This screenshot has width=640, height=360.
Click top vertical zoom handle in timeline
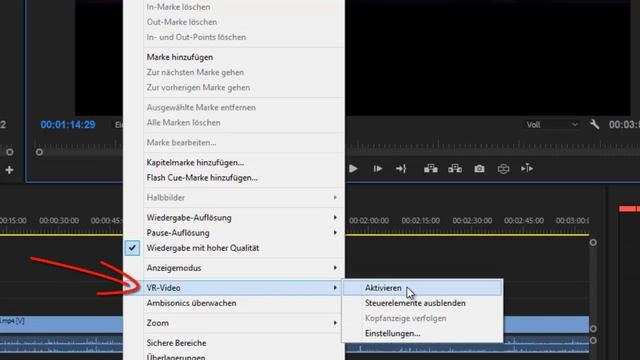[x=593, y=242]
